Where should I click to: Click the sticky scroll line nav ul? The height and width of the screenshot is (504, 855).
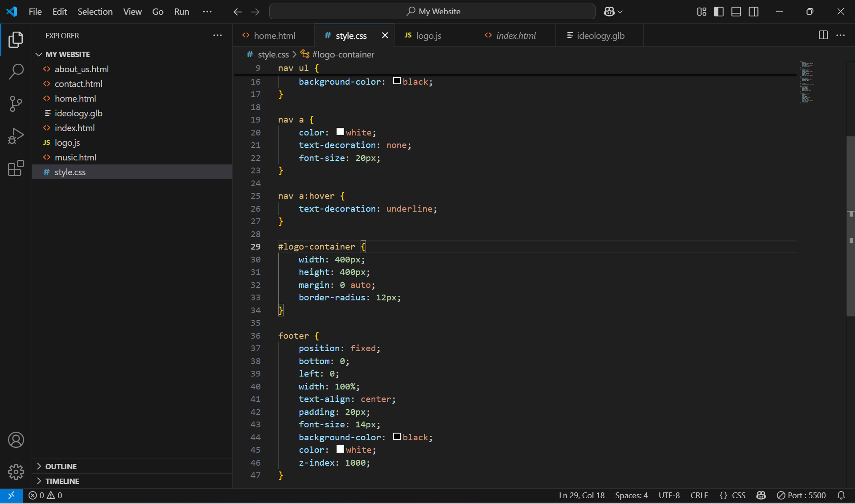(x=515, y=68)
